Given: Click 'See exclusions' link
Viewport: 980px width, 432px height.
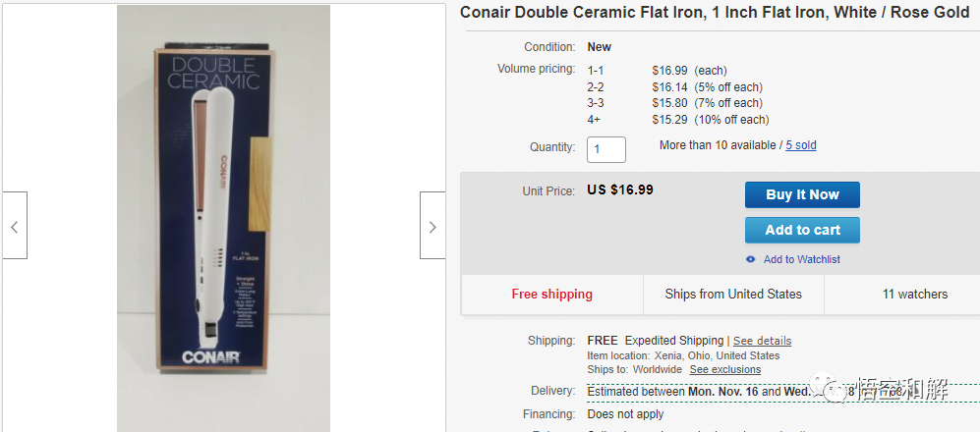Looking at the screenshot, I should 724,369.
